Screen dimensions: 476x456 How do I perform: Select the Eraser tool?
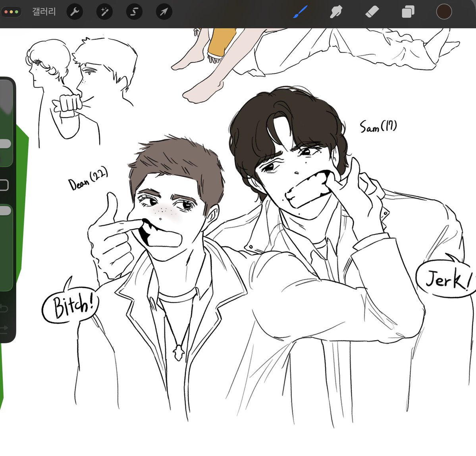[x=372, y=12]
